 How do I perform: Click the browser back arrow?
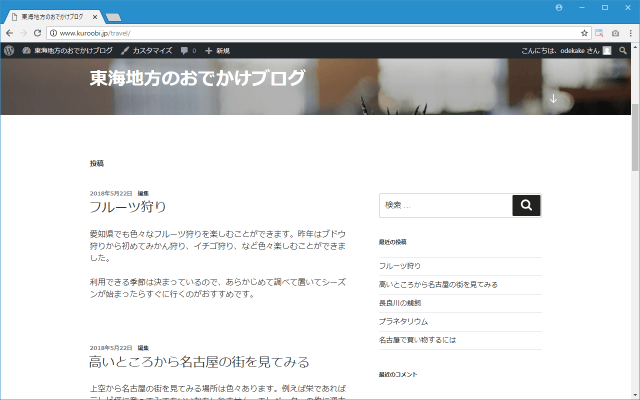click(x=9, y=33)
